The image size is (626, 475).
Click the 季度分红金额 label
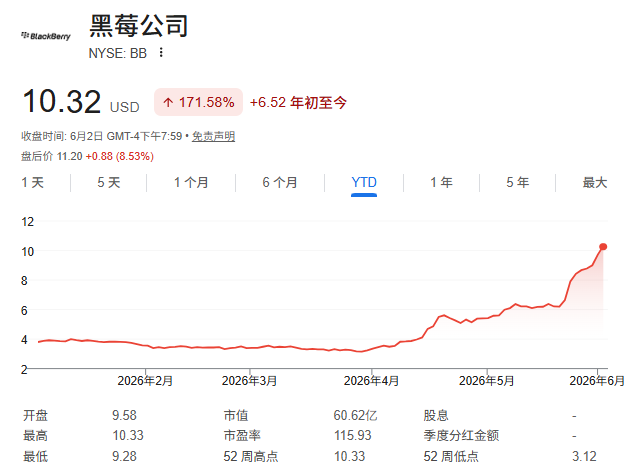[x=461, y=435]
